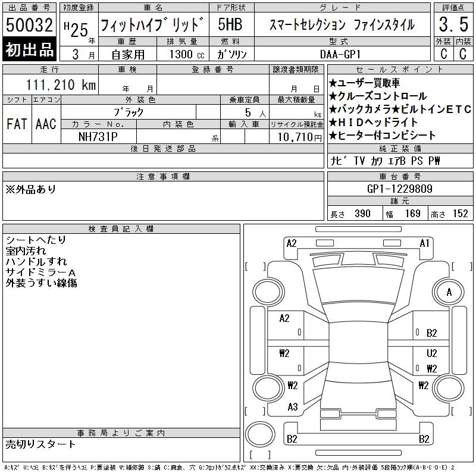Viewport: 476px width, 476px height.
Task: Click the セールスポイント section header
Action: (x=400, y=70)
